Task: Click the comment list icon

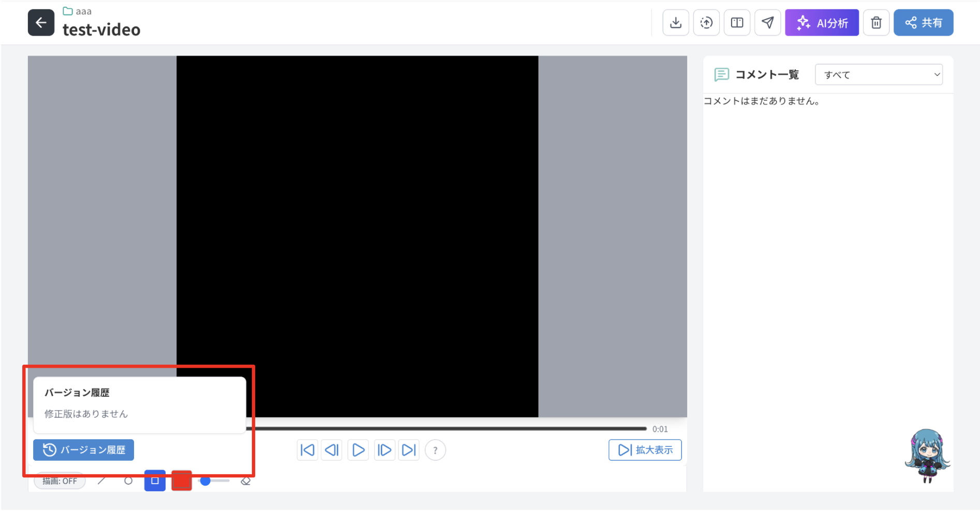Action: (721, 74)
